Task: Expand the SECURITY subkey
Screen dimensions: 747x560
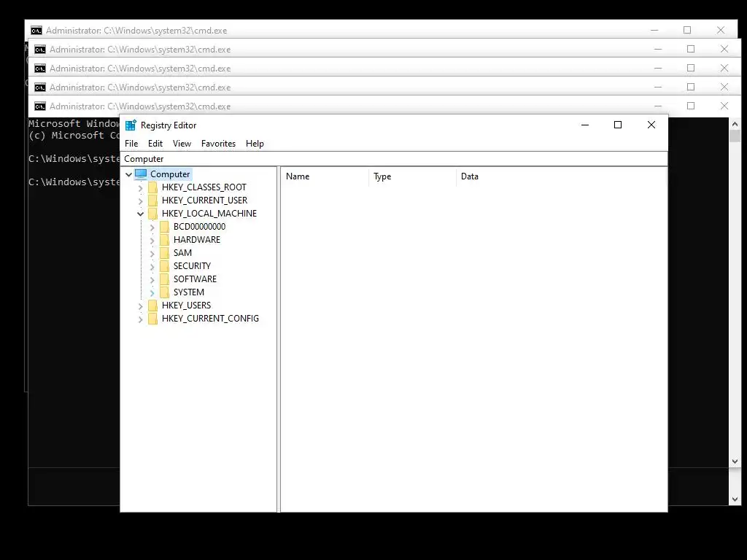Action: coord(152,266)
